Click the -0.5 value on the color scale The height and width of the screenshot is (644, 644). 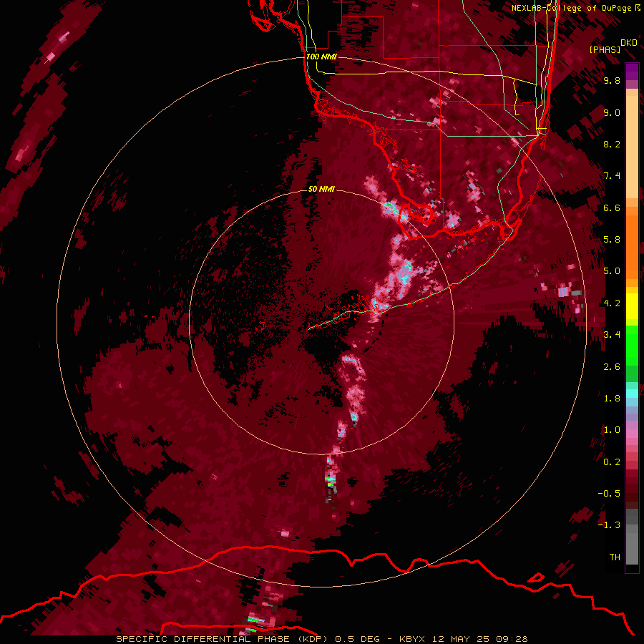tap(609, 493)
